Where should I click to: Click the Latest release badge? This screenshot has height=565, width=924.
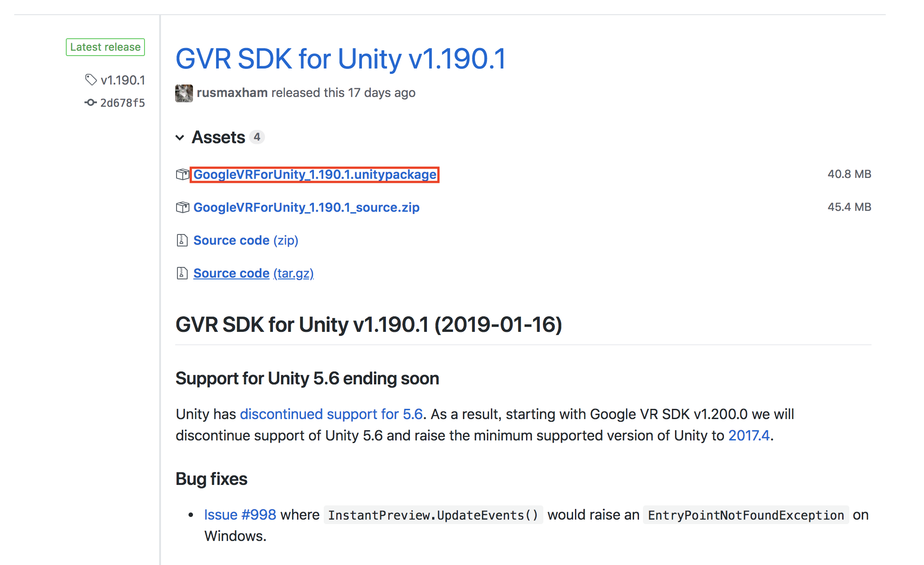(x=105, y=47)
